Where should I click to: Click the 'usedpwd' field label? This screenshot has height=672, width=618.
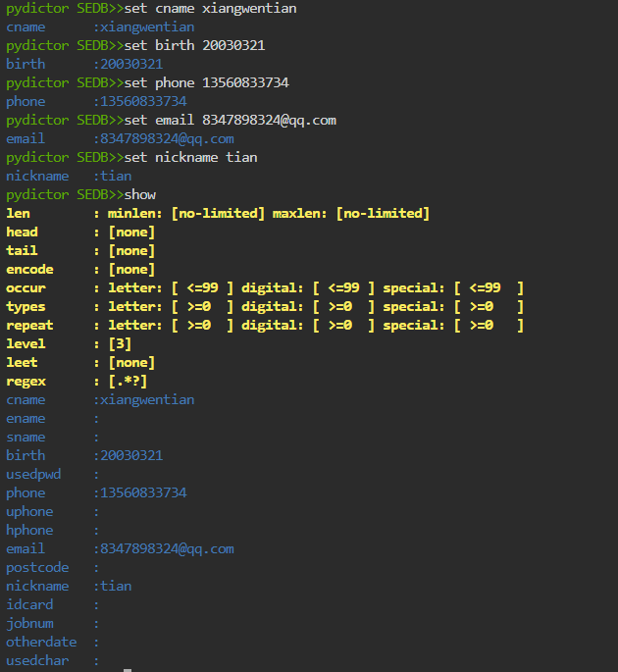33,475
